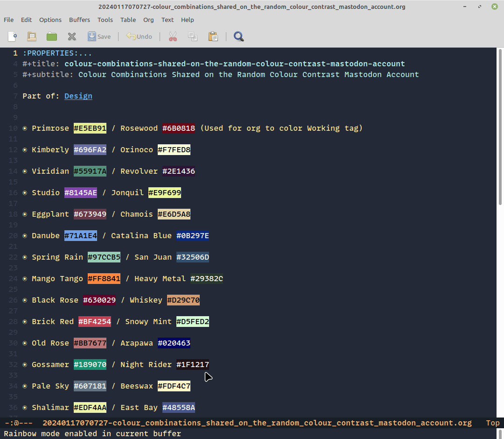Click the Revolver #2E1436 color swatch
The height and width of the screenshot is (439, 504).
point(179,171)
